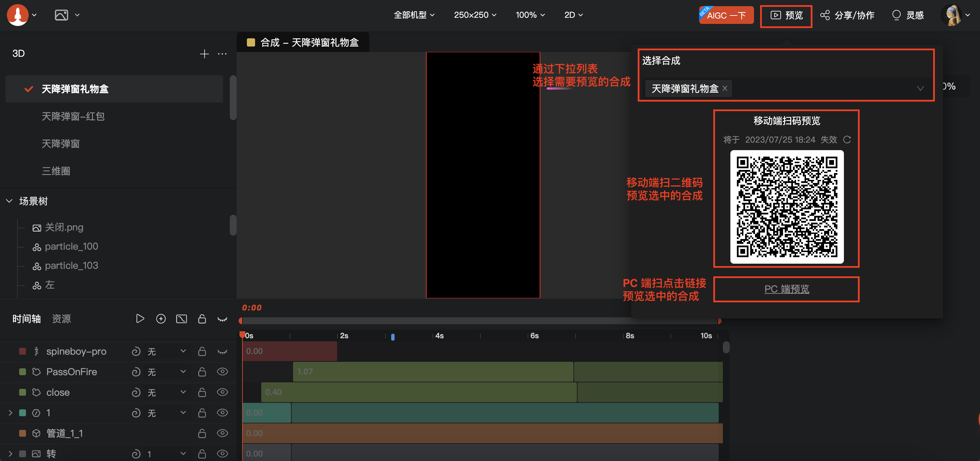Viewport: 980px width, 461px height.
Task: Click the QR code preview image
Action: (x=786, y=207)
